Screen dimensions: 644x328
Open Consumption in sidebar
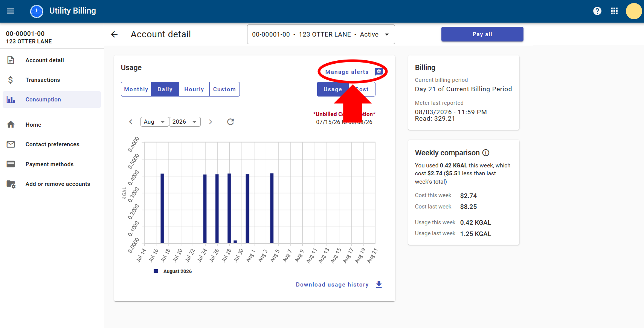click(x=52, y=100)
